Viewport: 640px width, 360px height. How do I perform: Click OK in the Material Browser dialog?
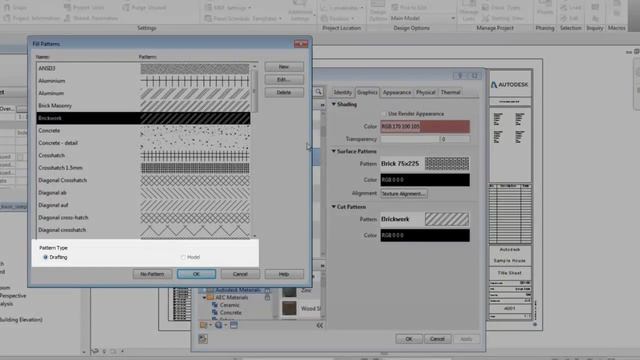(409, 339)
